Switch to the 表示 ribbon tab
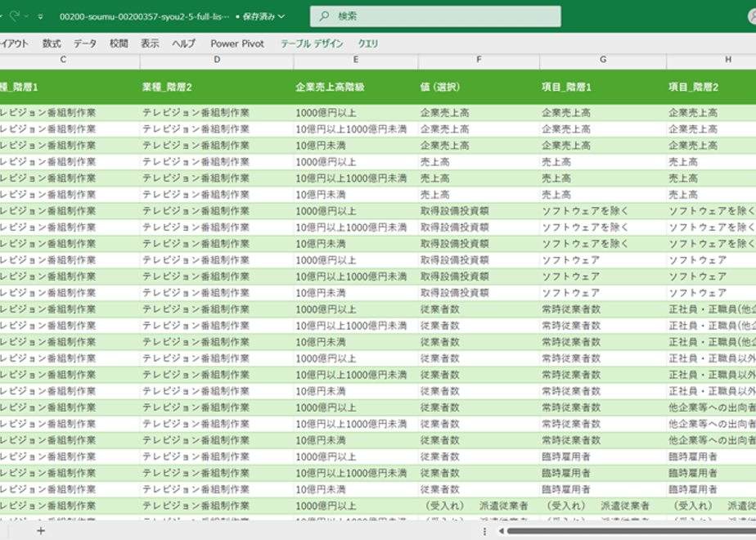Screen dimensions: 756x540 [150, 43]
